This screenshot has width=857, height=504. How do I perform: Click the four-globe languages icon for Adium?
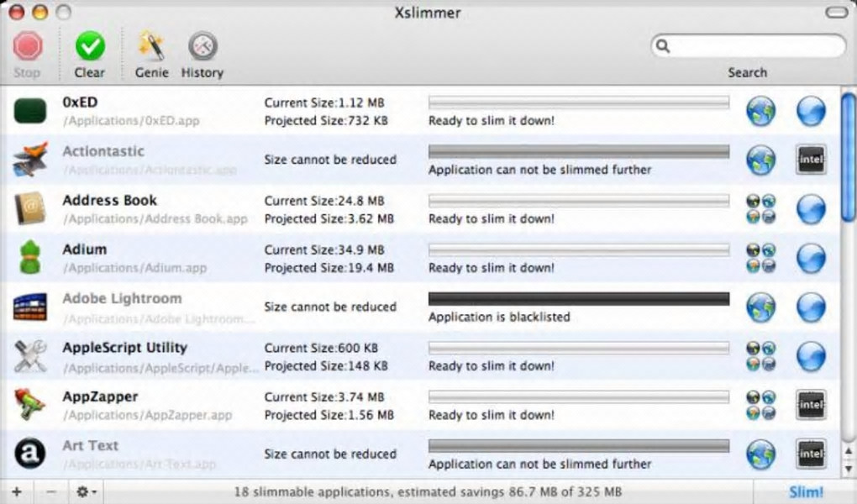tap(761, 258)
